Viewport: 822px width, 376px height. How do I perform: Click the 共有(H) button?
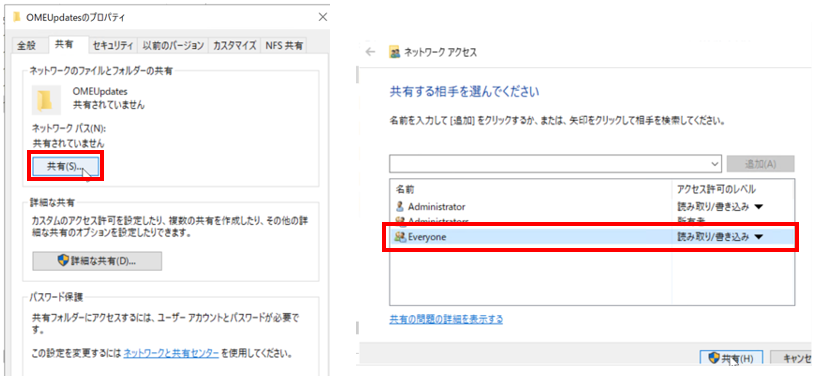click(731, 359)
